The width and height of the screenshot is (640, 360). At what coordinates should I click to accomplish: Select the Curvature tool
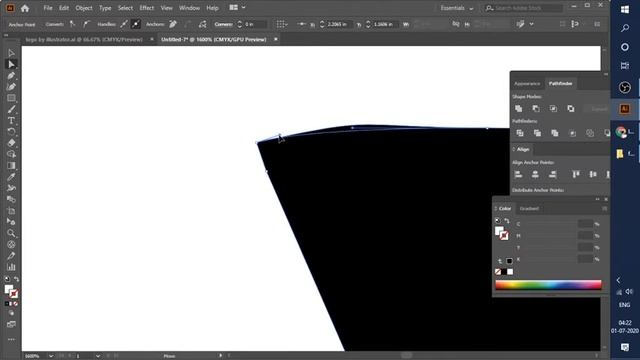pyautogui.click(x=11, y=87)
